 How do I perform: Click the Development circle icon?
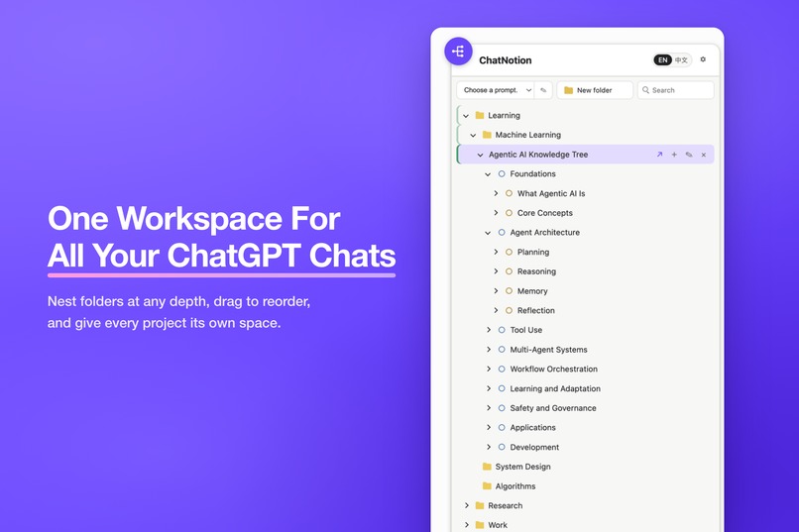point(502,447)
